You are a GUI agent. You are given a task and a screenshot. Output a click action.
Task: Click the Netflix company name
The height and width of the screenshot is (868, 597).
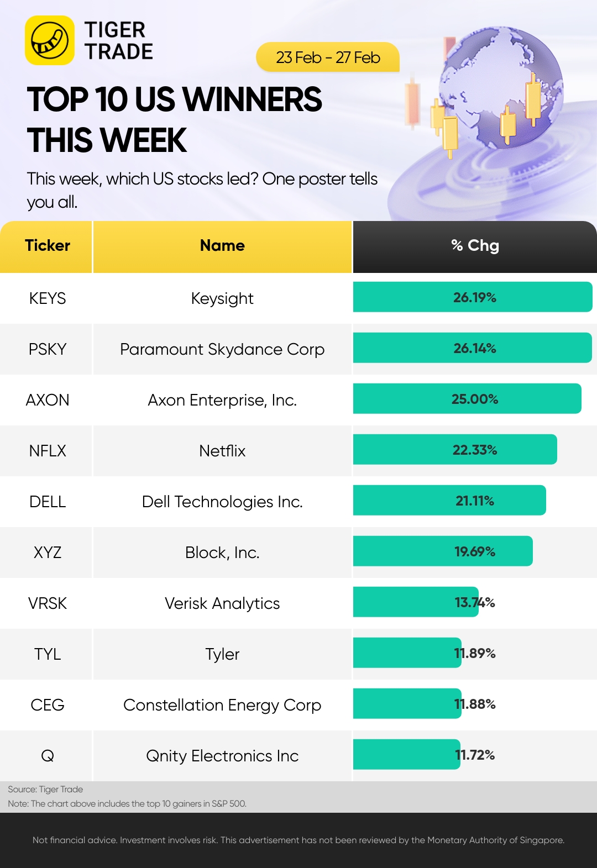tap(222, 451)
